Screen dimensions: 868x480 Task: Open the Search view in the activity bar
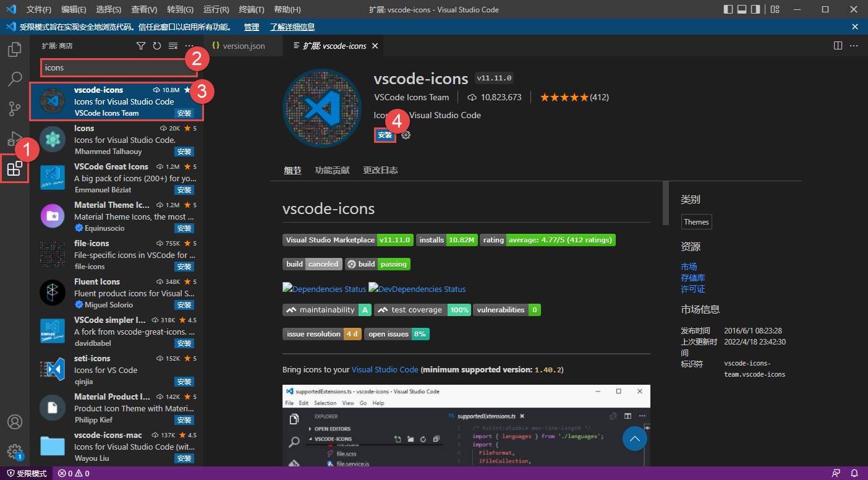pyautogui.click(x=14, y=79)
